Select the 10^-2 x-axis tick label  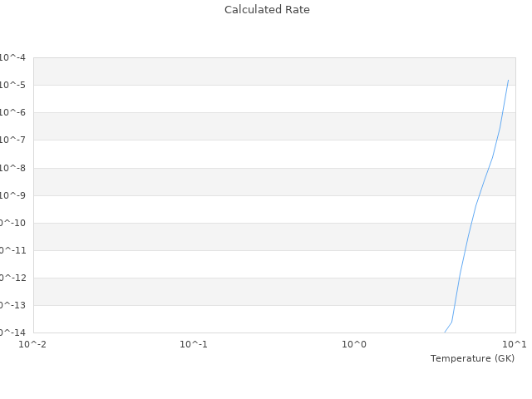click(33, 343)
